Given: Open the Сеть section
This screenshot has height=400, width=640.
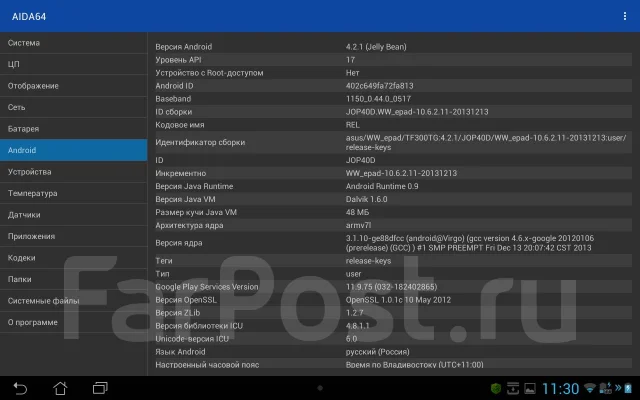Looking at the screenshot, I should pos(73,107).
